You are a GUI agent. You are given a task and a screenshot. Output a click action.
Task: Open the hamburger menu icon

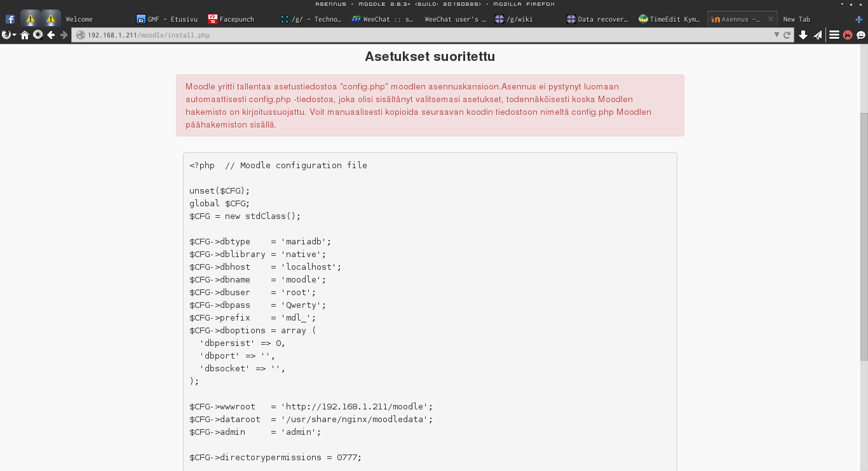coord(834,35)
